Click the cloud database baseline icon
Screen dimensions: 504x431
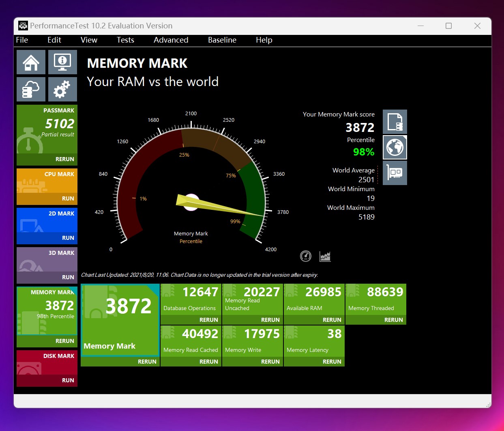pos(31,89)
